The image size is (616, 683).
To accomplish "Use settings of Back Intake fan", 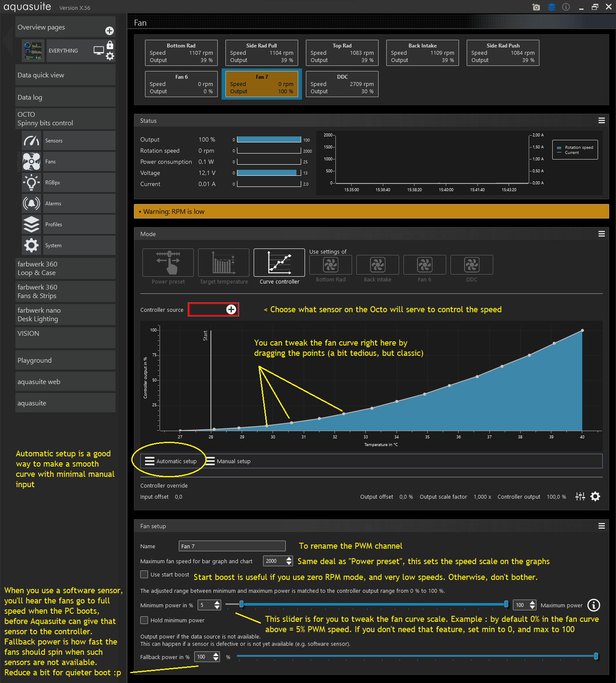I will (x=378, y=265).
